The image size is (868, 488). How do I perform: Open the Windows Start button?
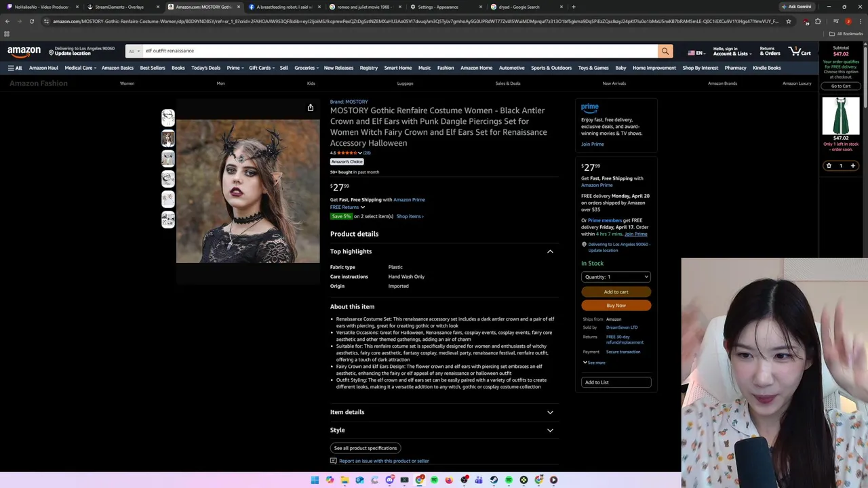coord(315,480)
